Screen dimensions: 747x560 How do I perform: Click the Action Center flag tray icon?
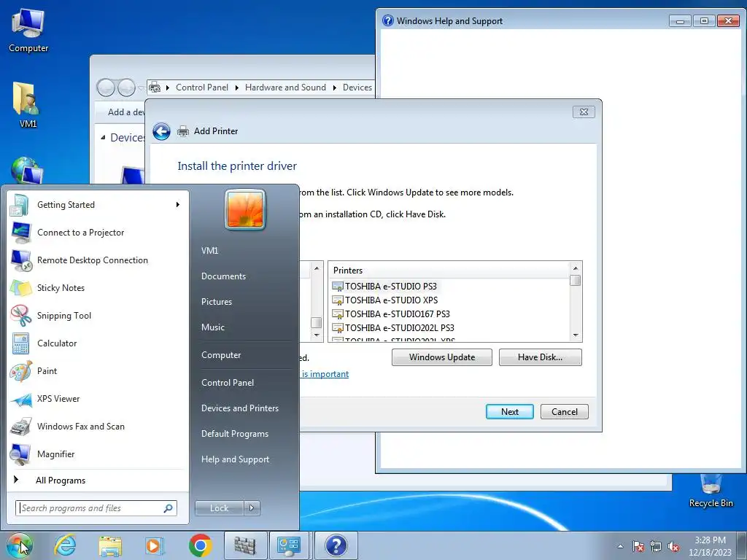(638, 546)
